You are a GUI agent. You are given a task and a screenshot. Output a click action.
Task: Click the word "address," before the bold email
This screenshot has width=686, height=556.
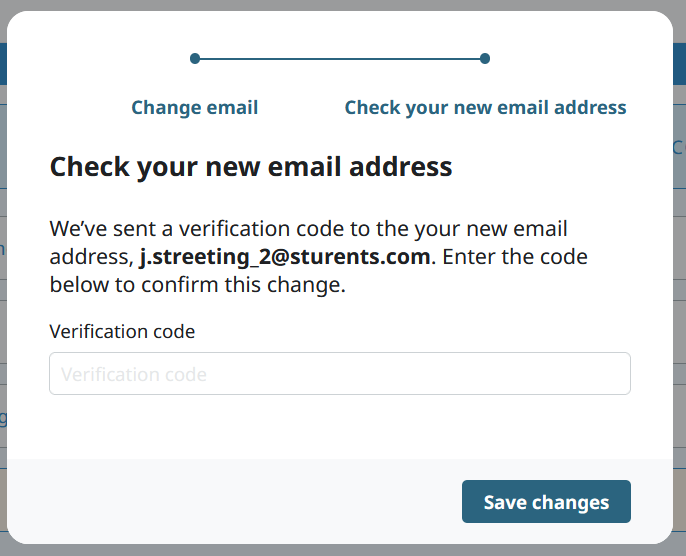pyautogui.click(x=90, y=257)
